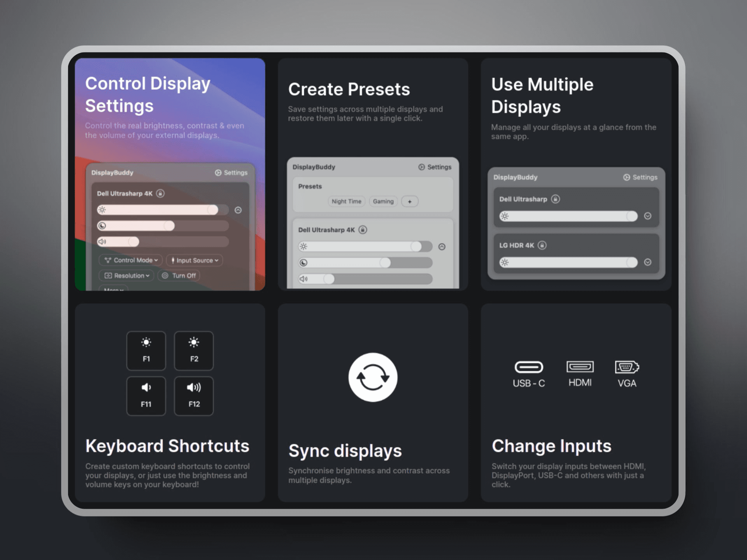Toggle lock icon beside Dell Ultrasharp in Multiple Displays
This screenshot has width=747, height=560.
(555, 199)
